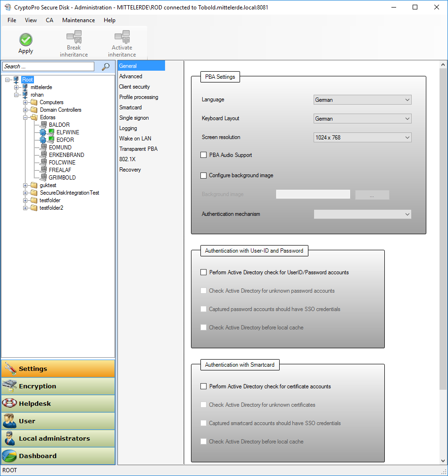The image size is (448, 476).
Task: Open the View menu
Action: pyautogui.click(x=31, y=20)
